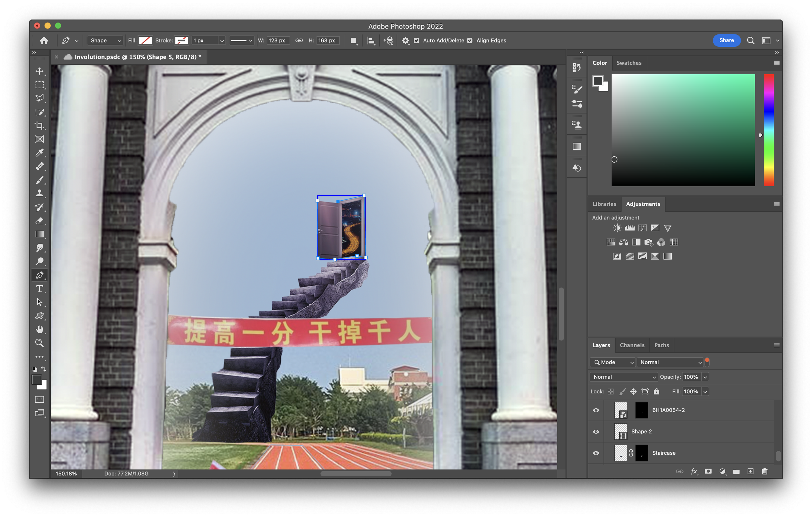812x517 pixels.
Task: Open the Shape tool mode dropdown
Action: point(105,41)
